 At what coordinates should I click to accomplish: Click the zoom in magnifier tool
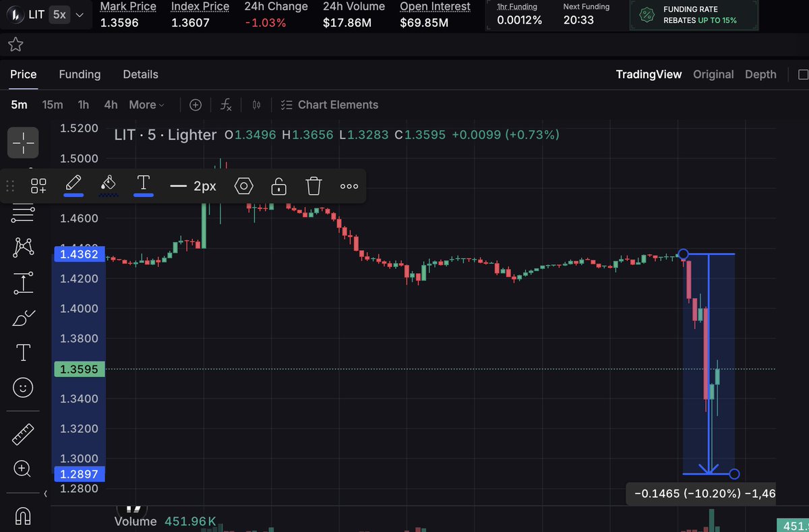[24, 469]
